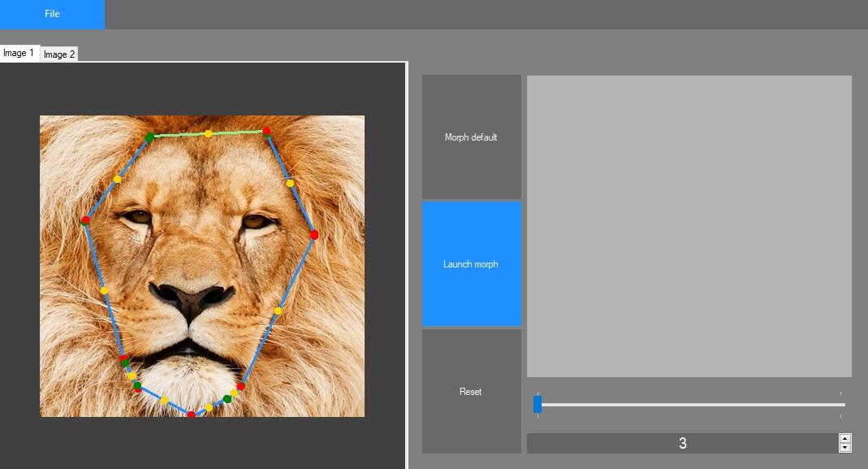
Task: Increase value with the stepper up arrow
Action: 844,439
